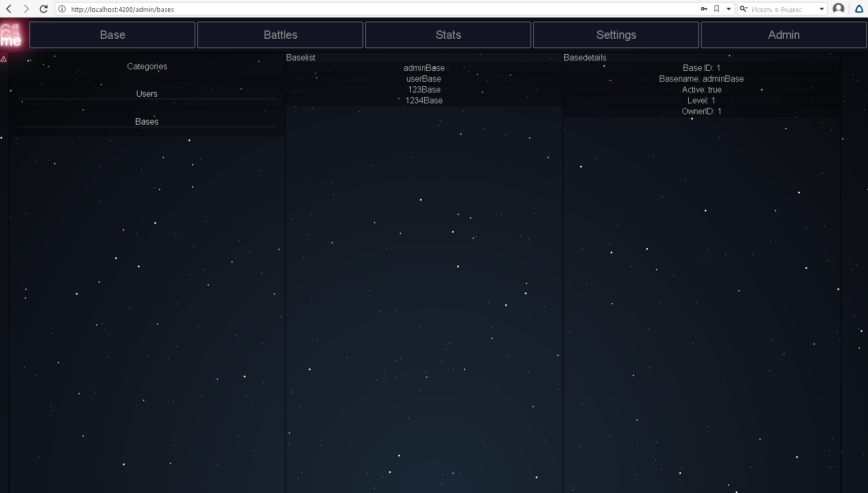Screen dimensions: 868x493
Task: Open the blue Alice assistant icon
Action: 859,9
